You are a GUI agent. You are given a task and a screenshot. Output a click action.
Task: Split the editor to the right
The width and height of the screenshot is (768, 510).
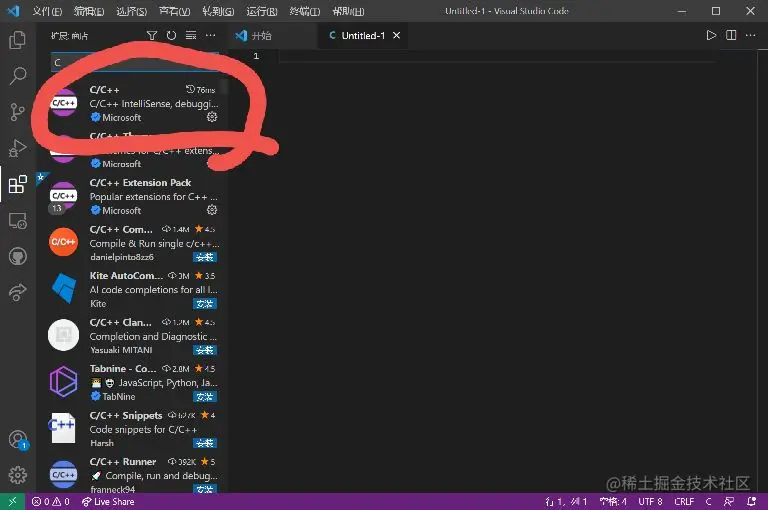click(x=731, y=35)
